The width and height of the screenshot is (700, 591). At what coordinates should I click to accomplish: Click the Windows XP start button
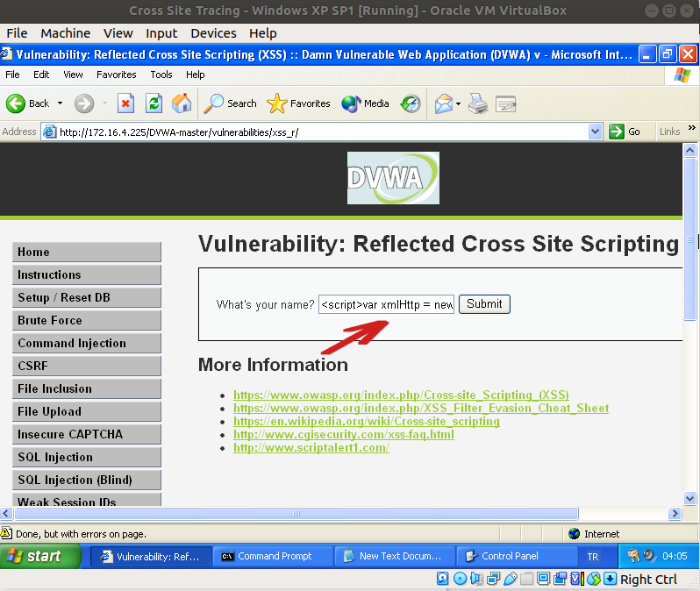41,556
